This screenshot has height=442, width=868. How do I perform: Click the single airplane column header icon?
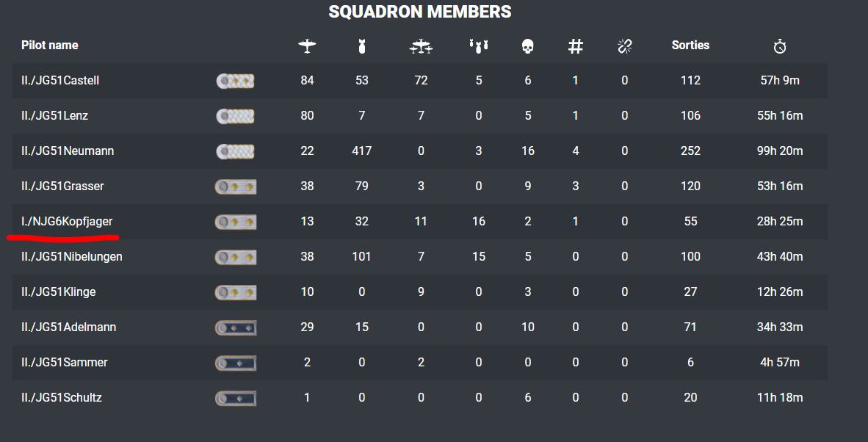(x=307, y=46)
